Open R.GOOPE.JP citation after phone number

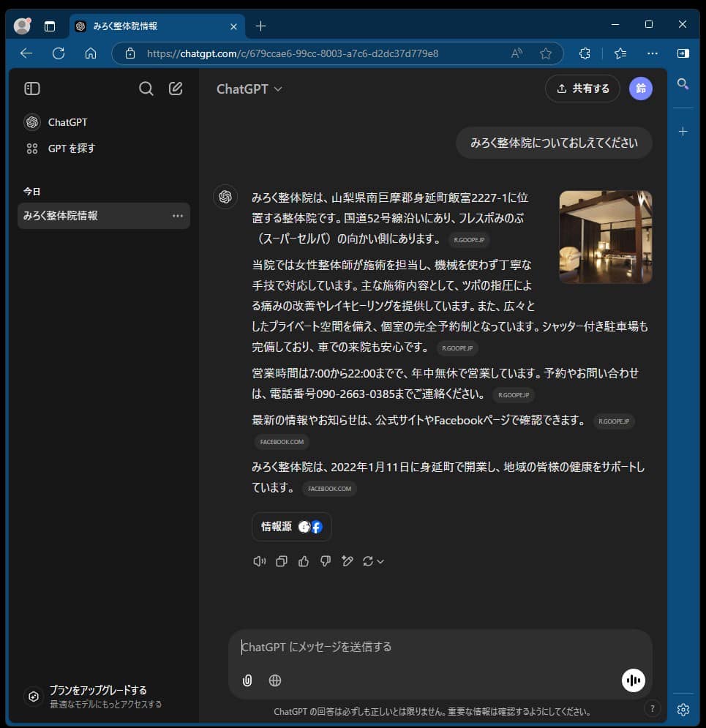514,395
